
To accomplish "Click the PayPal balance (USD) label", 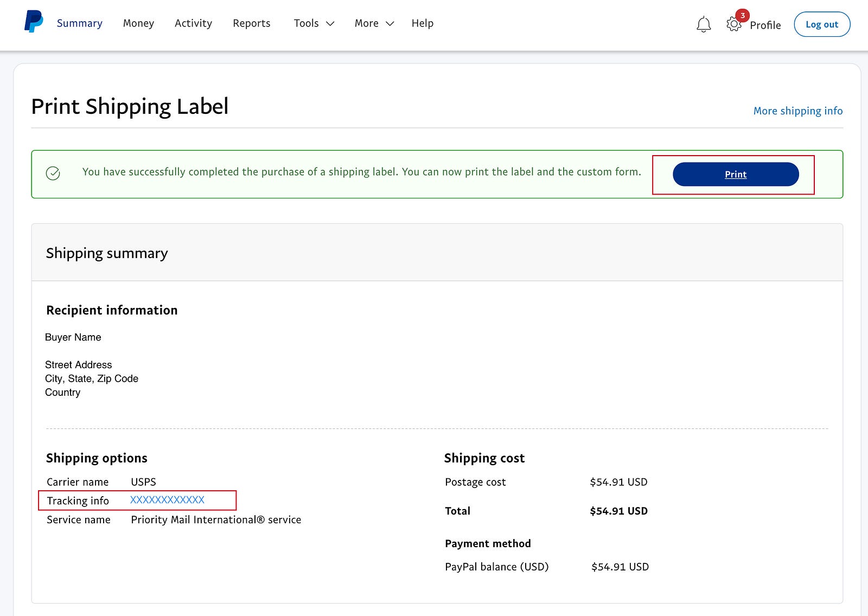I will point(496,567).
